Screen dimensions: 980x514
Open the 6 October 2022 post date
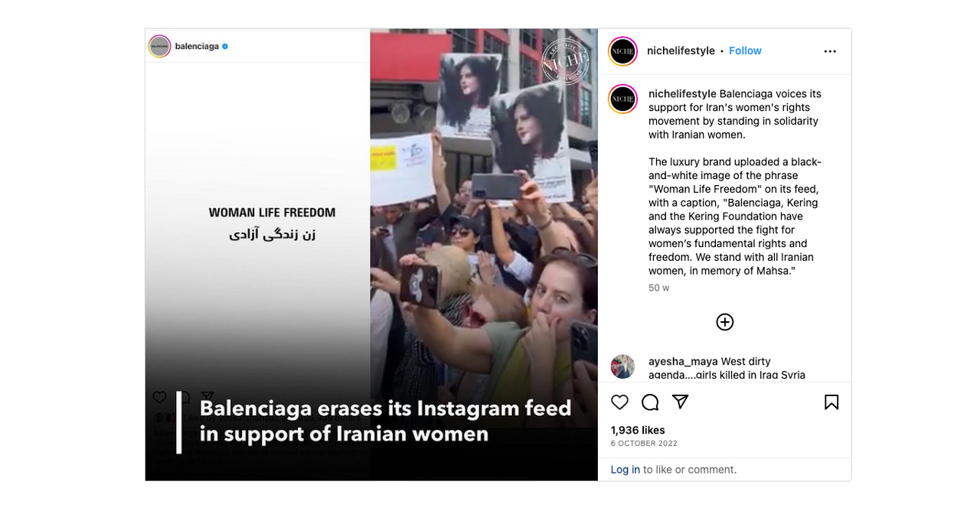(644, 444)
